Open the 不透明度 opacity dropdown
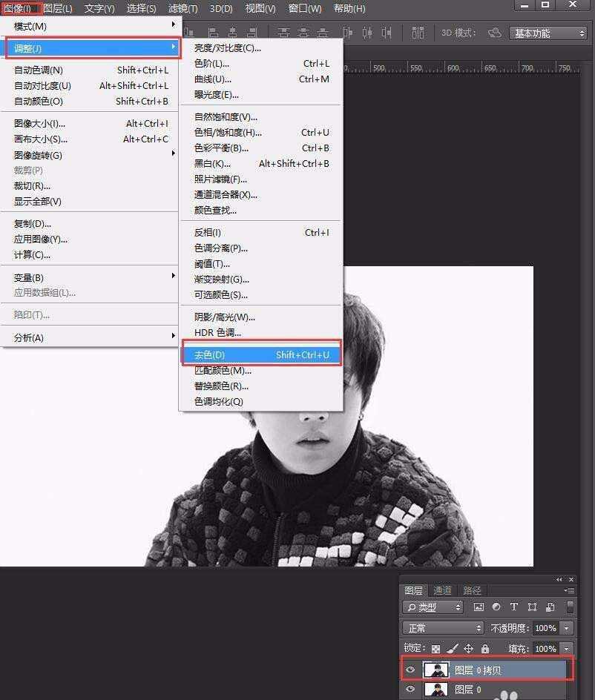This screenshot has height=700, width=595. click(566, 628)
